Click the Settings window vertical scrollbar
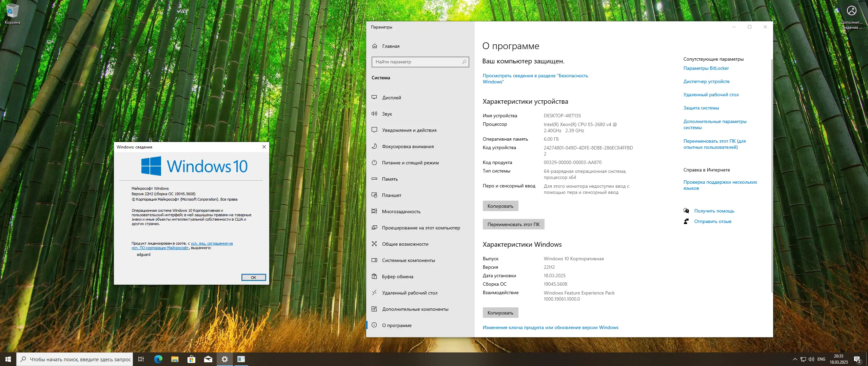Screen dimensions: 868x366 click(x=772, y=176)
